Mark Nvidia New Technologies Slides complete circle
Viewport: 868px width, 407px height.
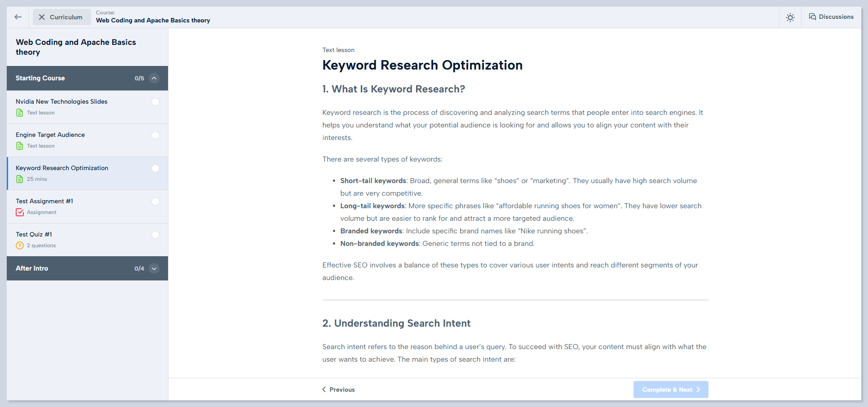pos(155,102)
